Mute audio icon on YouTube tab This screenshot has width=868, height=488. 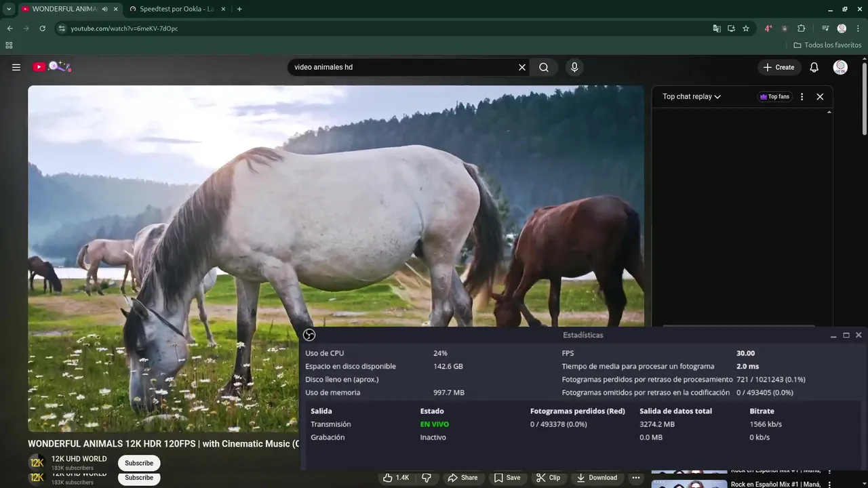pos(104,9)
